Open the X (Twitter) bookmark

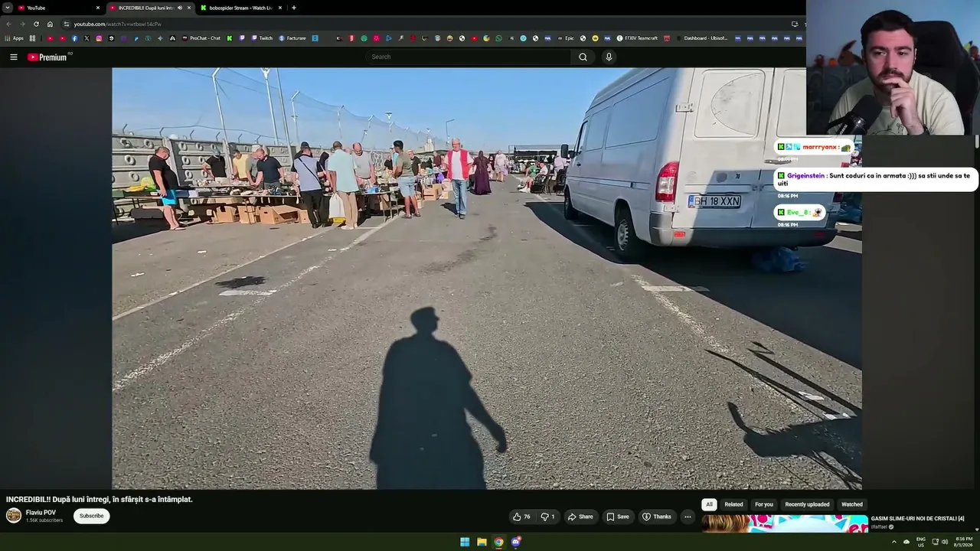(x=87, y=38)
